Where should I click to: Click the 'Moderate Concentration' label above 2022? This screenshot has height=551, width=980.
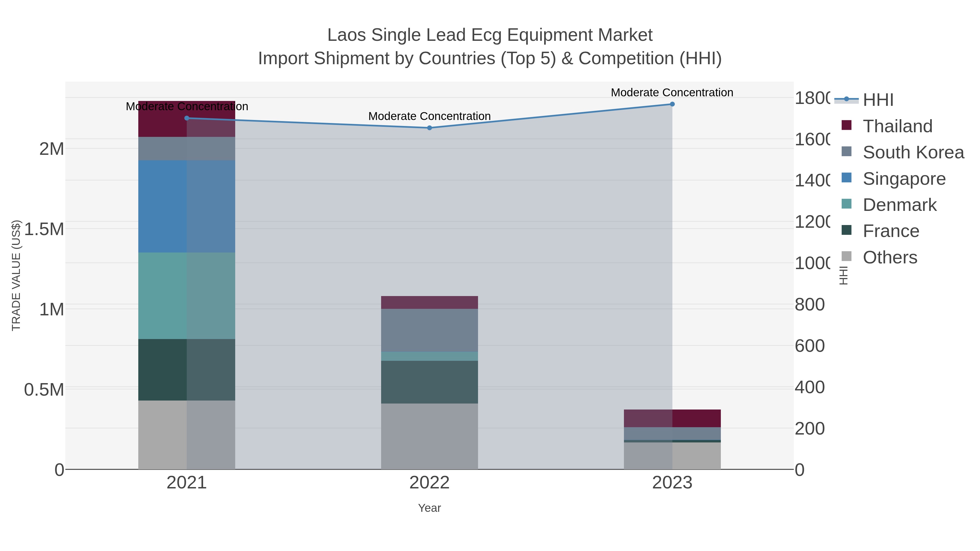tap(430, 116)
